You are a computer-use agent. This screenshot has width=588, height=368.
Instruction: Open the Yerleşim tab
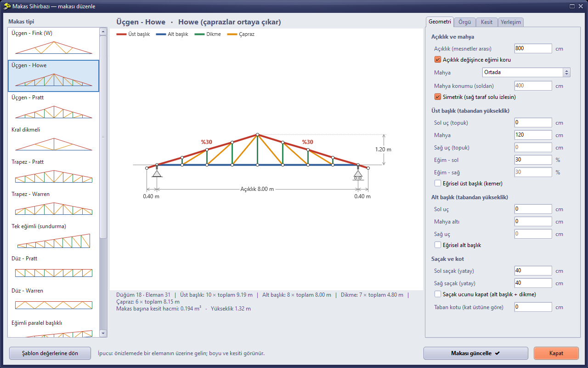click(x=511, y=22)
